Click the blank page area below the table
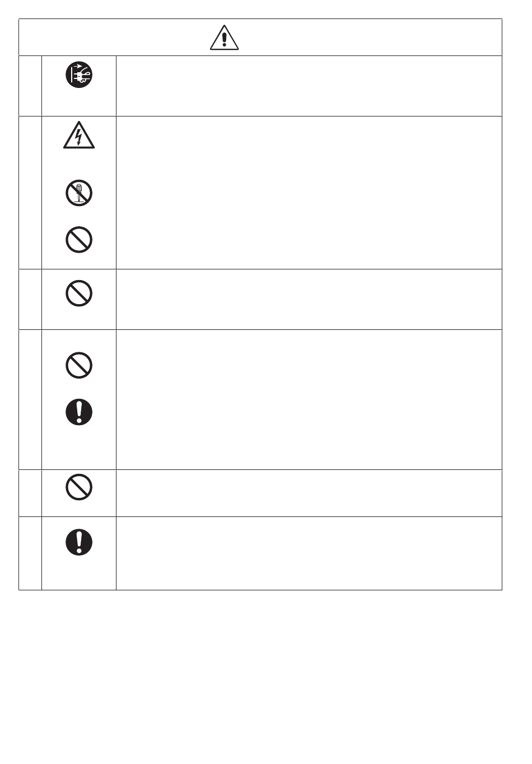The width and height of the screenshot is (532, 764). pos(266,672)
